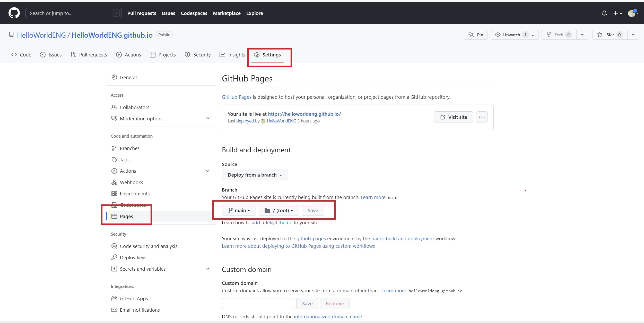Open Codespaces in top navigation
The width and height of the screenshot is (644, 323).
pos(194,13)
